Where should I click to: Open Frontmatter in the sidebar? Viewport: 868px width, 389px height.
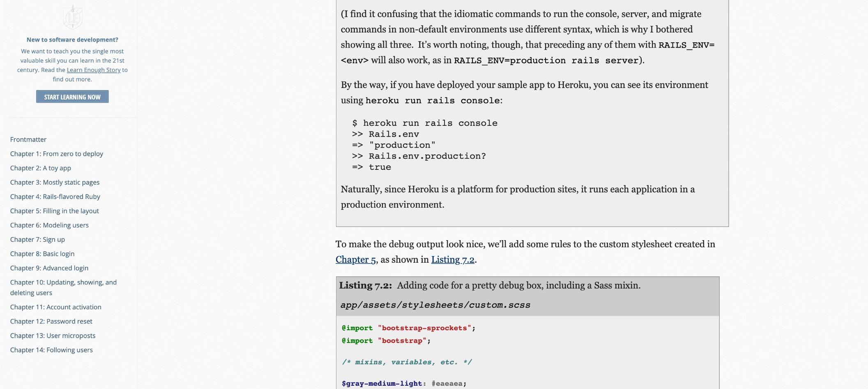[28, 139]
